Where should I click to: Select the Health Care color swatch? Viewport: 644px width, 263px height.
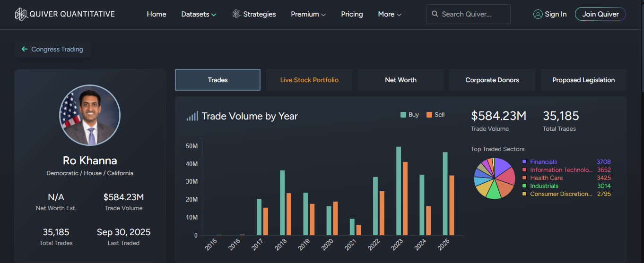(524, 178)
